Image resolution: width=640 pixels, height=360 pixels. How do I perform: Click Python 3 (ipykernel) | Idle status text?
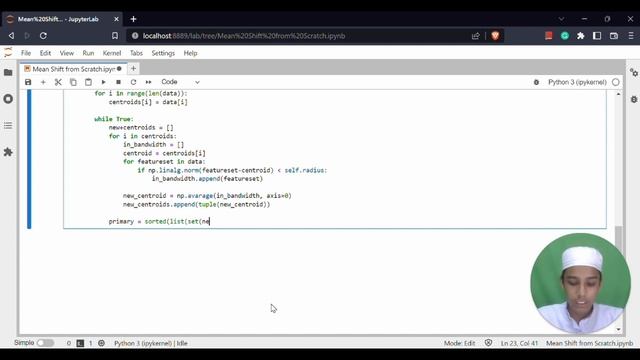(151, 343)
